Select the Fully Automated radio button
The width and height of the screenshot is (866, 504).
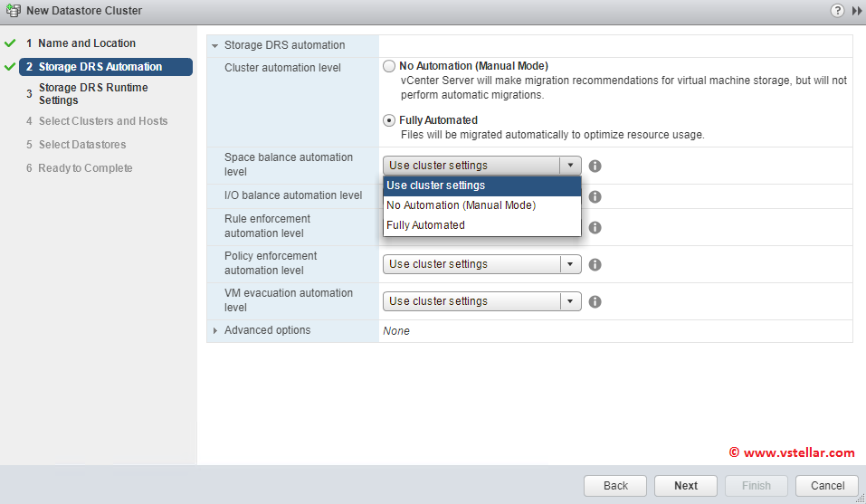pos(389,120)
